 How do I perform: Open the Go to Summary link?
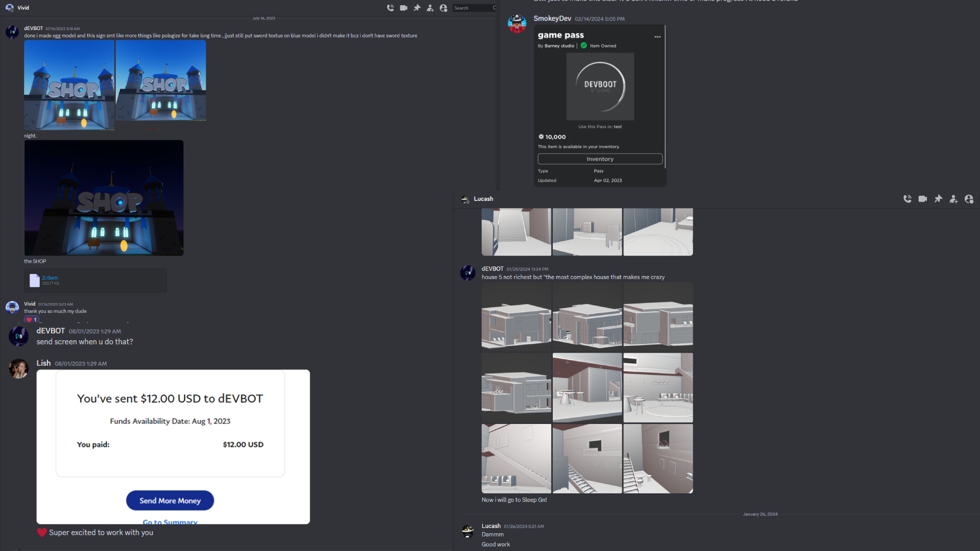tap(170, 521)
